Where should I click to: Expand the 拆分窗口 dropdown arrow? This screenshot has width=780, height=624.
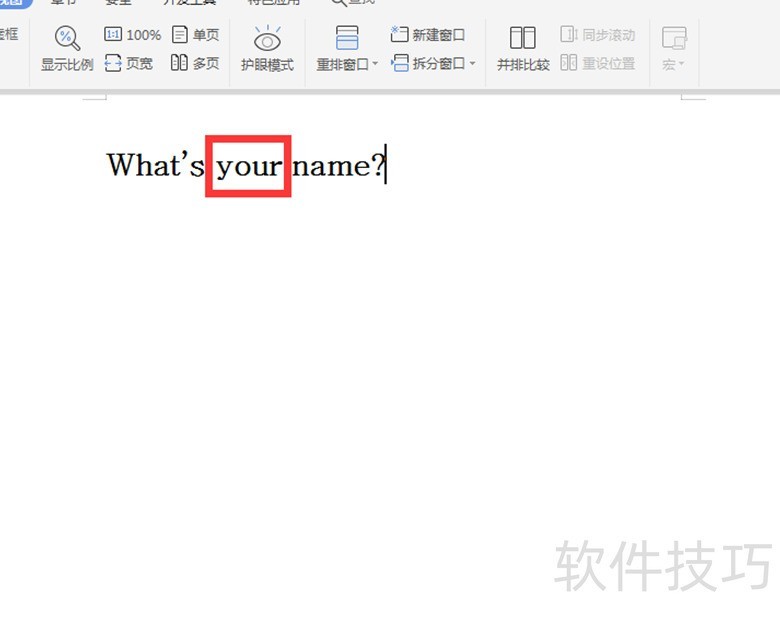click(x=472, y=63)
